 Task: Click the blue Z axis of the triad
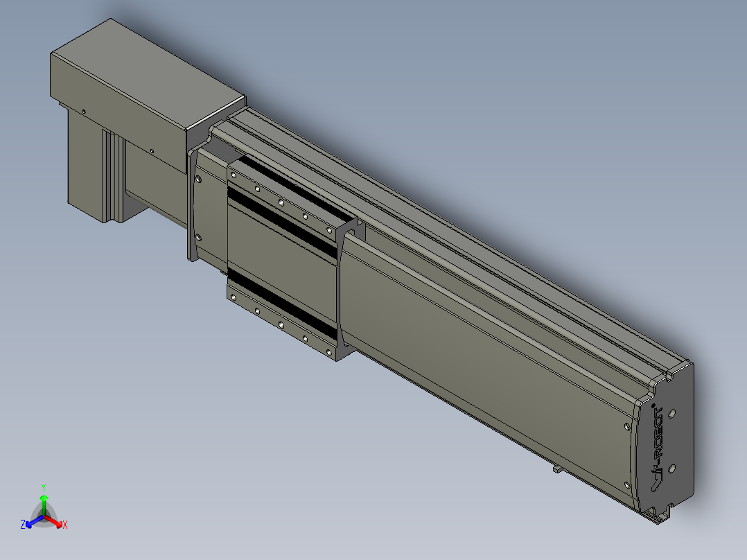pos(33,523)
